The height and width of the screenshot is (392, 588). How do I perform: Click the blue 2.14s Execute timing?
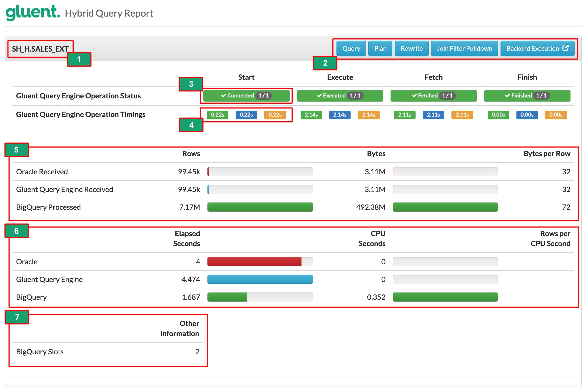pos(339,115)
